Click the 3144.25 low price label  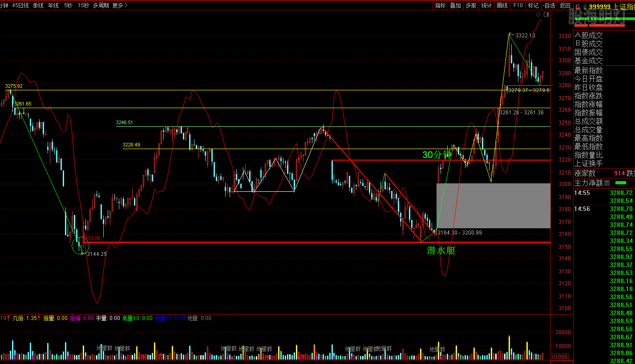point(97,254)
